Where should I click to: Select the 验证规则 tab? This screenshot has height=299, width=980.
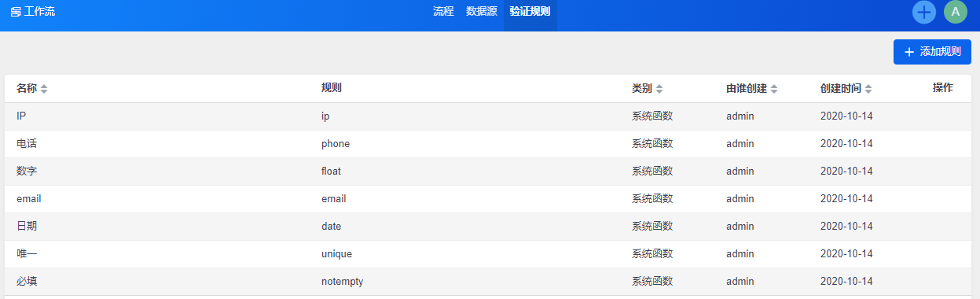click(530, 12)
